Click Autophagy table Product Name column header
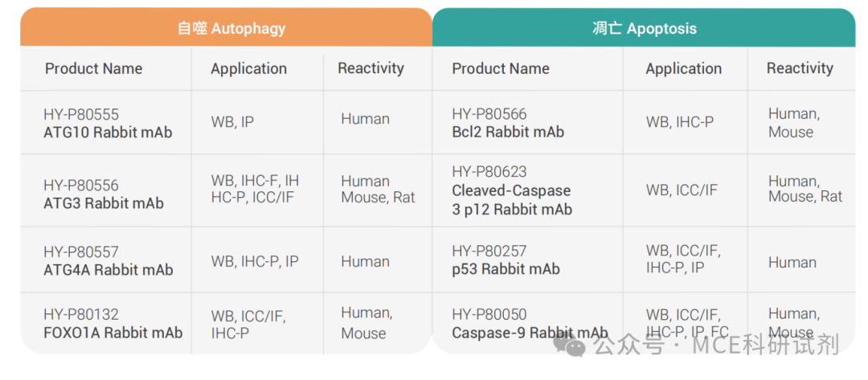 [x=93, y=68]
